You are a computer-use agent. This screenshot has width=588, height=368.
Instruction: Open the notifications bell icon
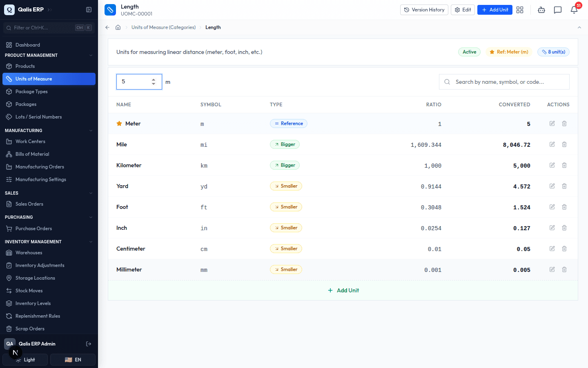(574, 10)
